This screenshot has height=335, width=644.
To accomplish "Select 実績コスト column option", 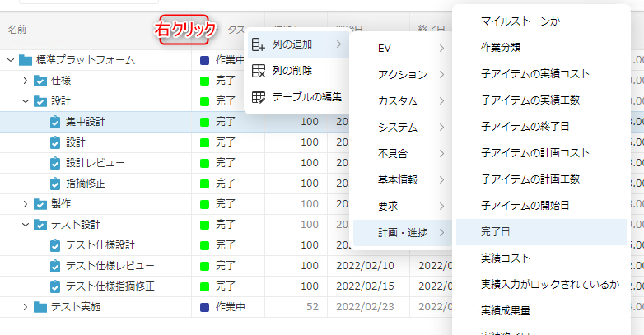I will 506,258.
